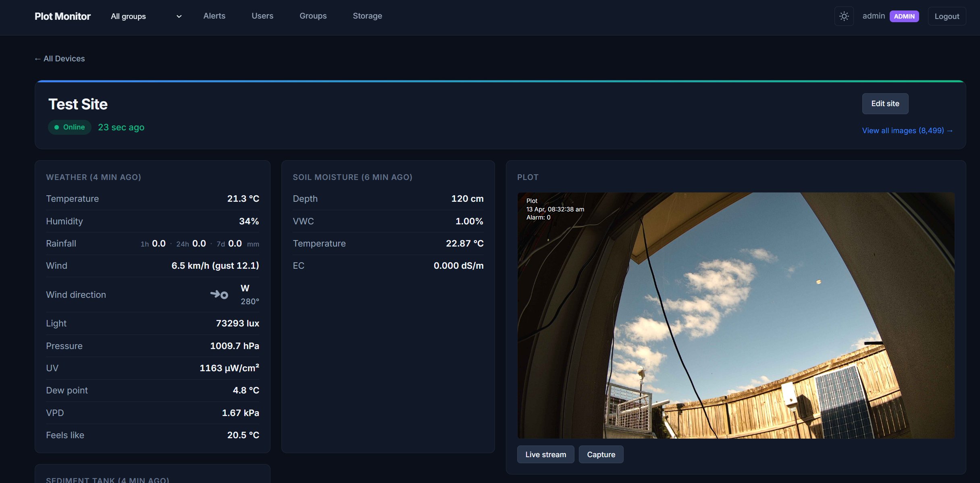Capture a new plot image
The height and width of the screenshot is (483, 980).
[601, 454]
